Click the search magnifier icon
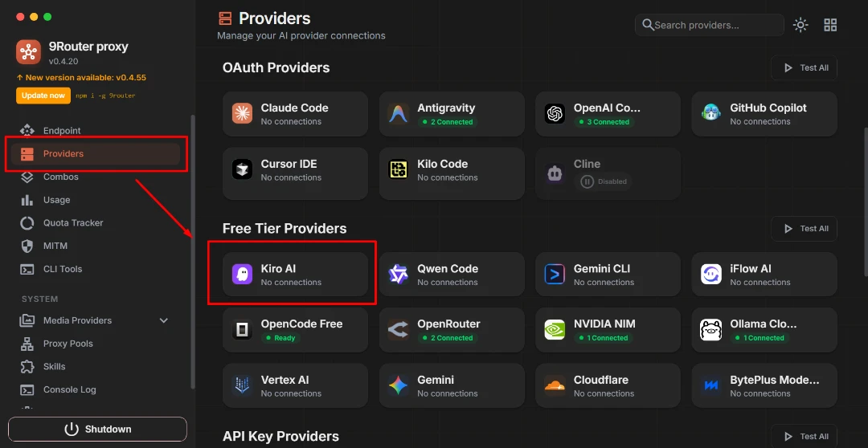This screenshot has height=448, width=868. (x=648, y=25)
